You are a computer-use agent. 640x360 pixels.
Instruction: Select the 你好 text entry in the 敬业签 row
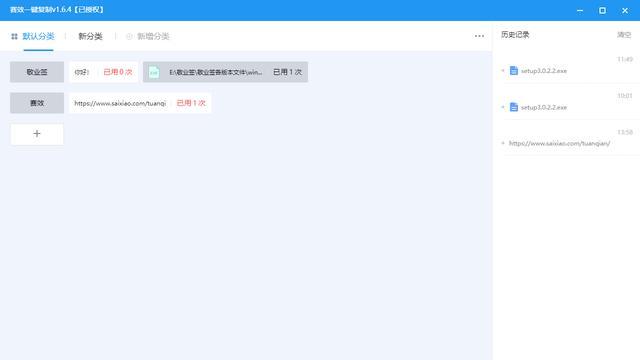point(82,72)
